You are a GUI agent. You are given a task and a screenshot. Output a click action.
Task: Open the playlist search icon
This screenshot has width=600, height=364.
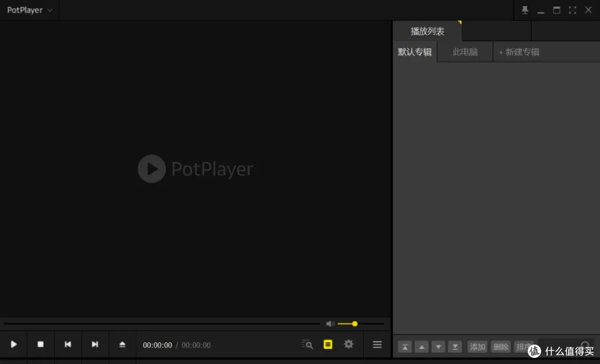tap(307, 345)
